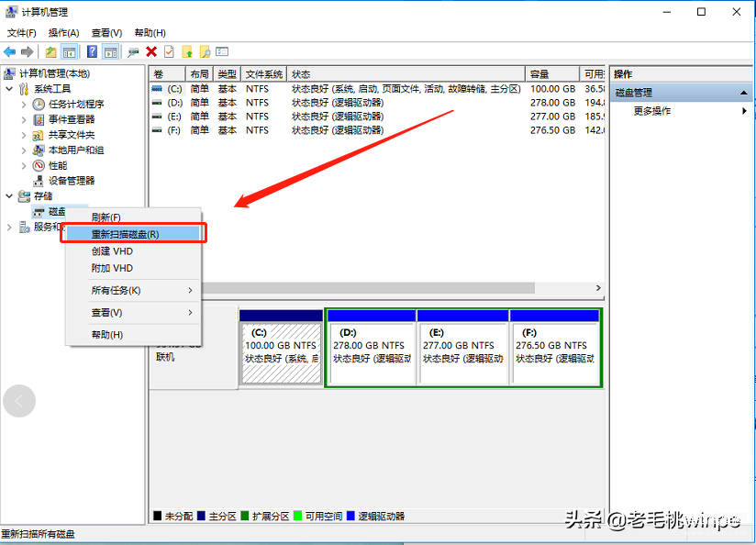Image resolution: width=756 pixels, height=545 pixels.
Task: Click the round back overlay arrow button
Action: (19, 401)
